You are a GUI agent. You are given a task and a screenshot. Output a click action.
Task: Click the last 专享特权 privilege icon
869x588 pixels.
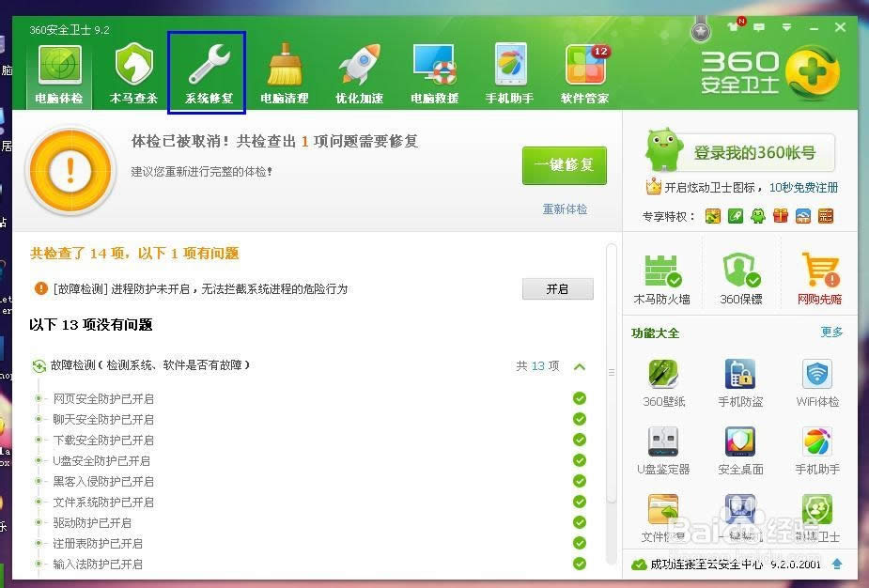coord(826,216)
